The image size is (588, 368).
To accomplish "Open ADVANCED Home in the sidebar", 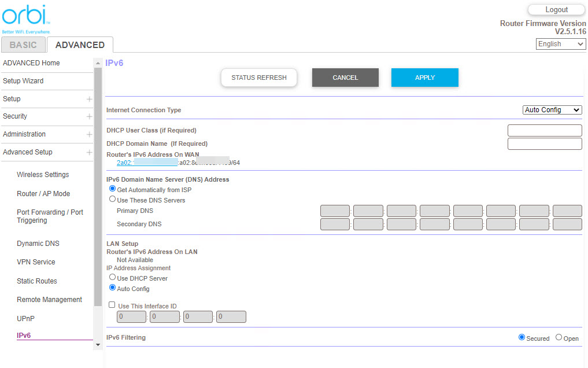I will [x=31, y=63].
